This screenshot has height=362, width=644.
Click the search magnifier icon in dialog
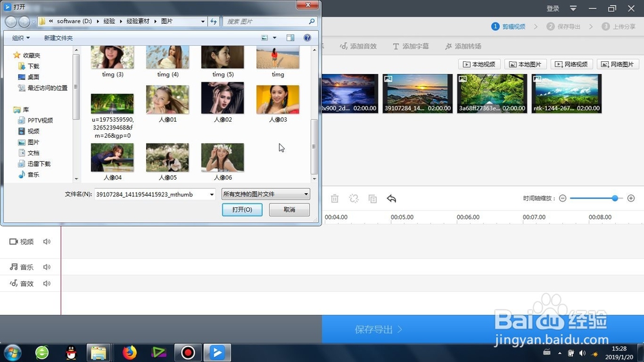(312, 21)
